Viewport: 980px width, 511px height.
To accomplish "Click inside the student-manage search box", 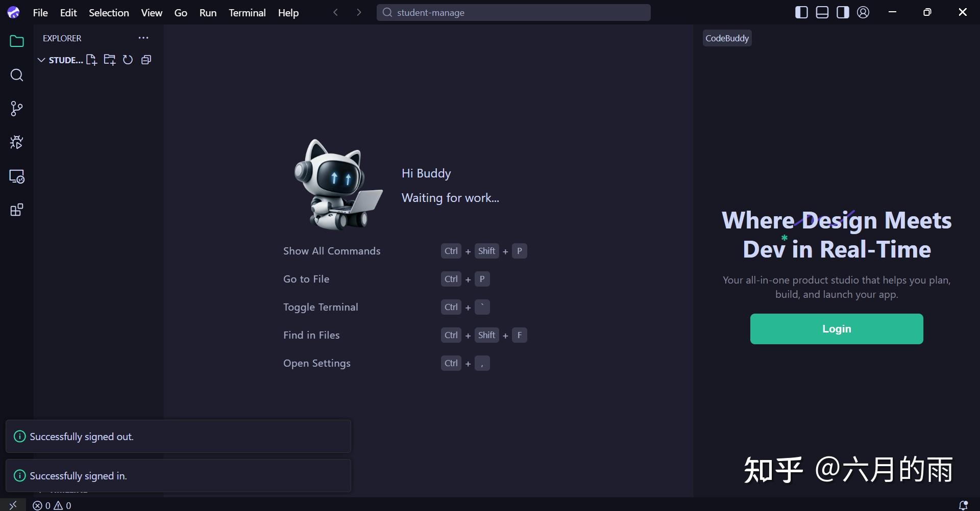I will [x=513, y=12].
